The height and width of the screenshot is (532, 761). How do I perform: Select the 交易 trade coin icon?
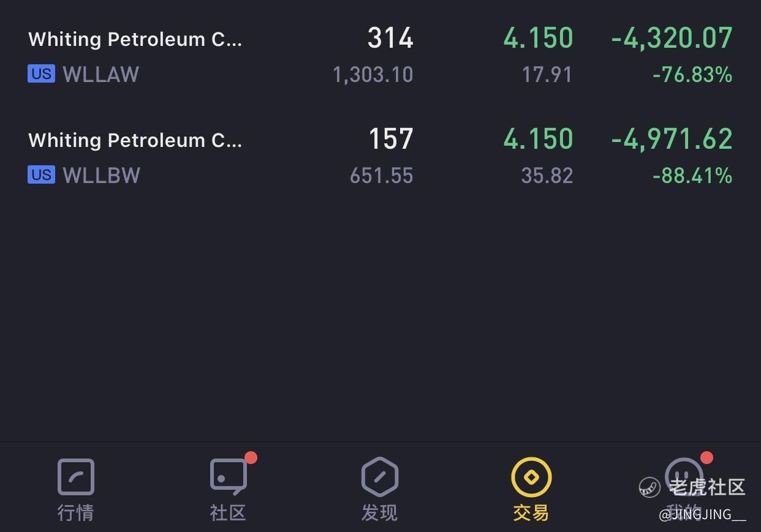tap(531, 477)
